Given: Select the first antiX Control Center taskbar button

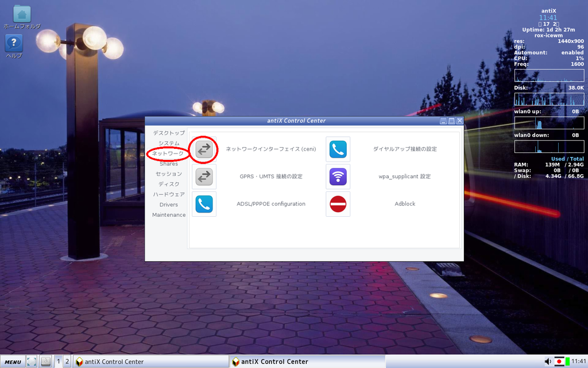Looking at the screenshot, I should [151, 362].
